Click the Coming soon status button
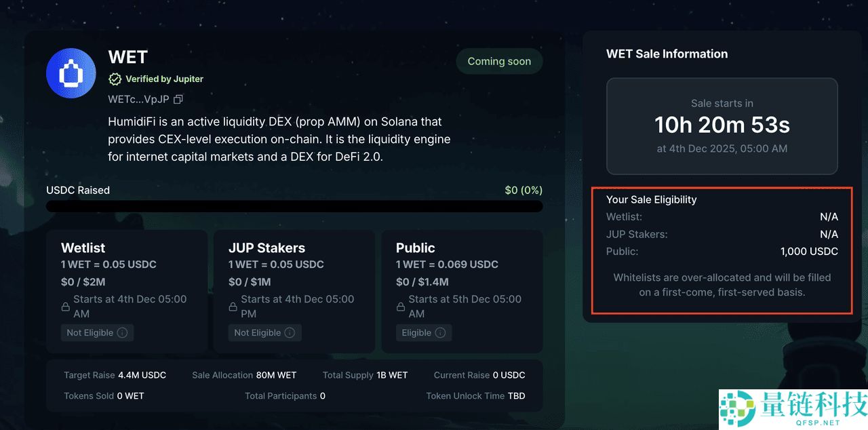 (x=499, y=62)
